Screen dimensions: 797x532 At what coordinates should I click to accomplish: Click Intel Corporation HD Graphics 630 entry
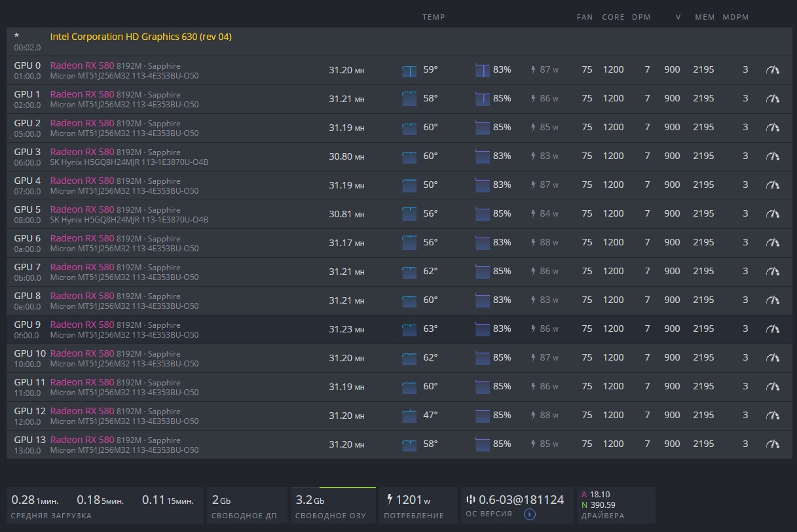coord(141,37)
